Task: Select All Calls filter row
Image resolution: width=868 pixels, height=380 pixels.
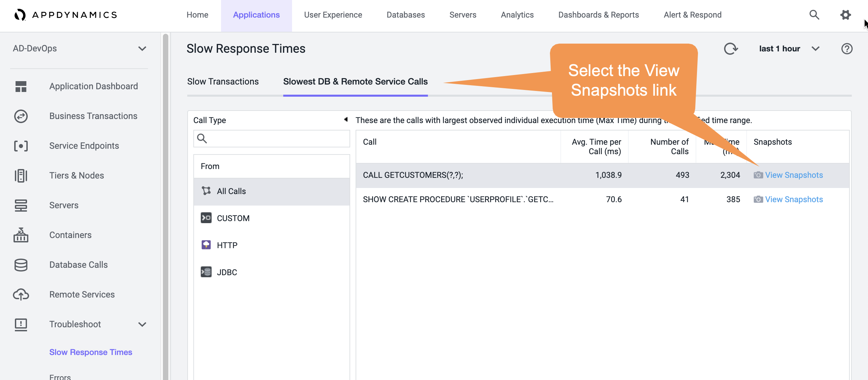Action: pos(272,191)
